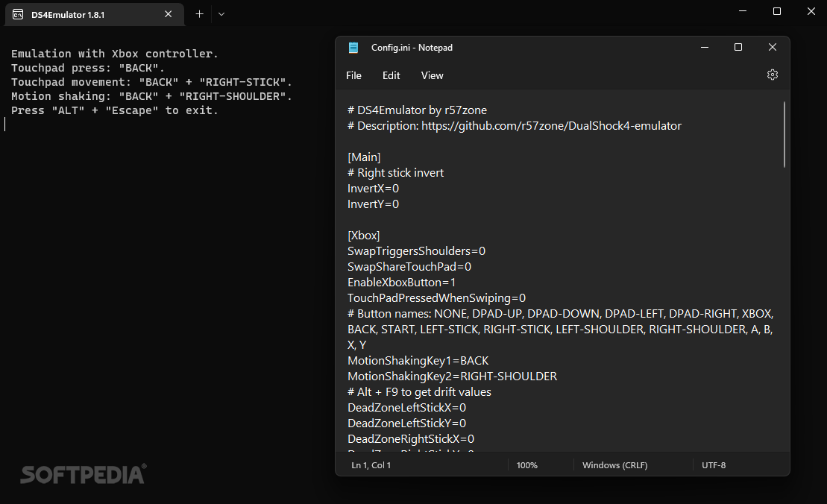
Task: Minimize the terminal window
Action: pyautogui.click(x=743, y=11)
